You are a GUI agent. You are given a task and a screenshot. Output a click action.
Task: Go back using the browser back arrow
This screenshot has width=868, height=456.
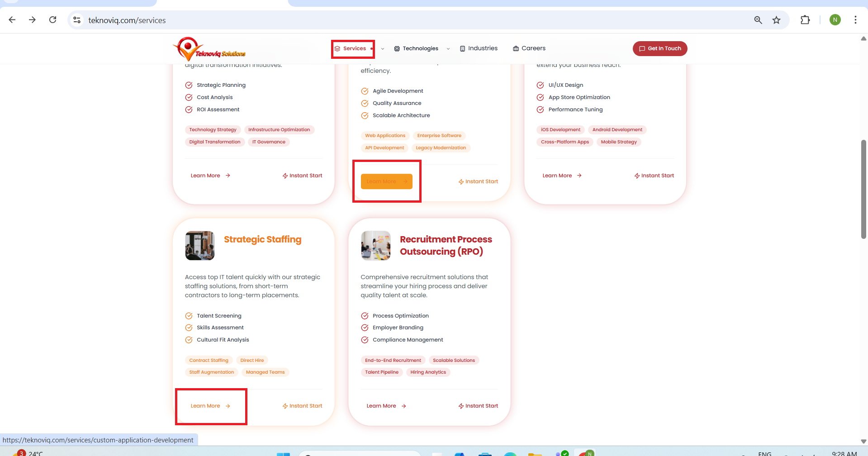tap(12, 20)
